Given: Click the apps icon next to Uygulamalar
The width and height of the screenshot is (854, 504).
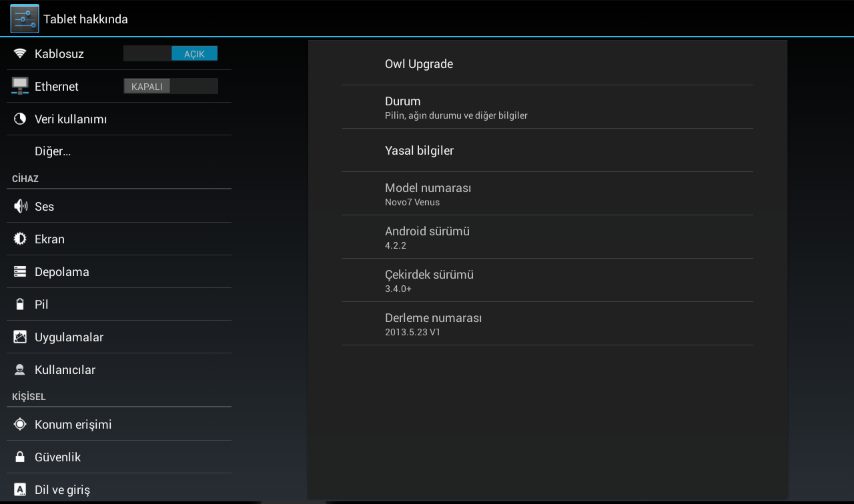Looking at the screenshot, I should 20,337.
